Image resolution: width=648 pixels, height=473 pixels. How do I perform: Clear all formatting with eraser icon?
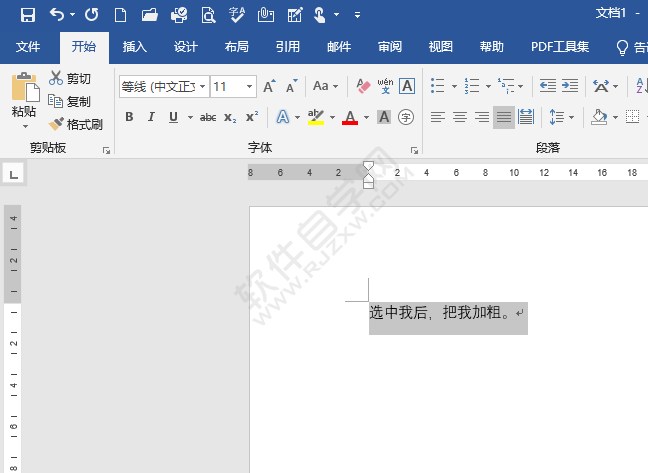coord(363,86)
